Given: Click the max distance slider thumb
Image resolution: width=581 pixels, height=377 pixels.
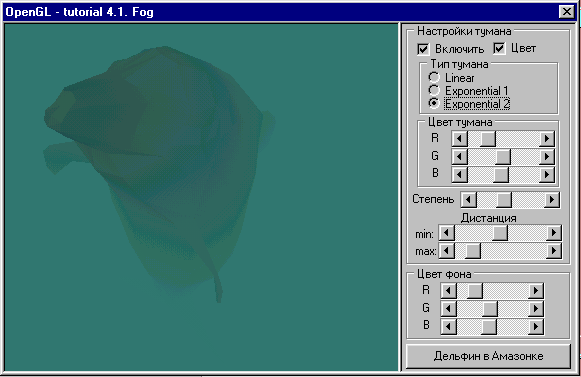Looking at the screenshot, I should (472, 251).
